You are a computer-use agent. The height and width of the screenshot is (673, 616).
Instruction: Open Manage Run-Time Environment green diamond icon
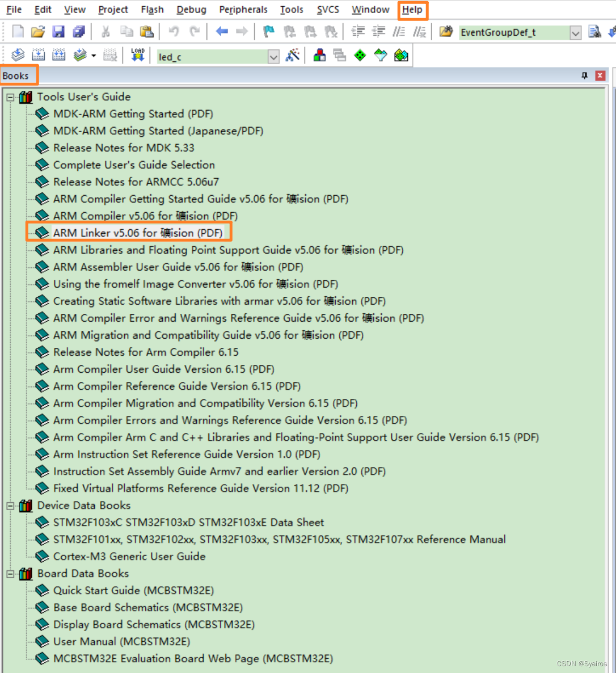click(x=360, y=55)
